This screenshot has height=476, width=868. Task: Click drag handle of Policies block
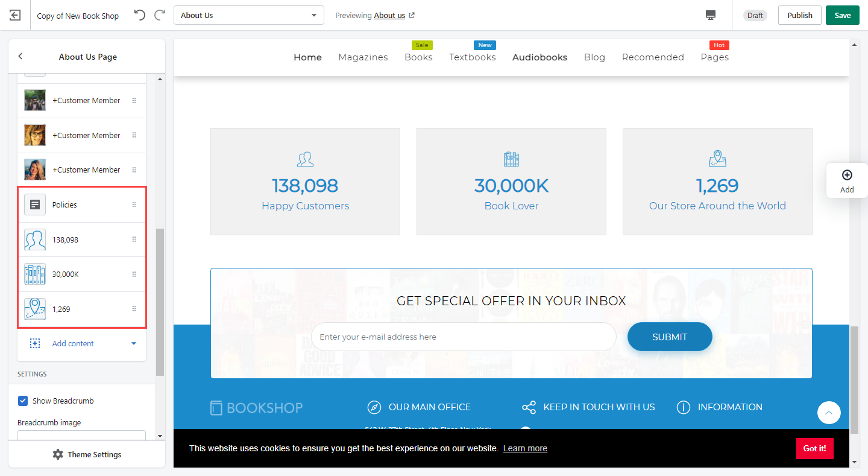134,205
